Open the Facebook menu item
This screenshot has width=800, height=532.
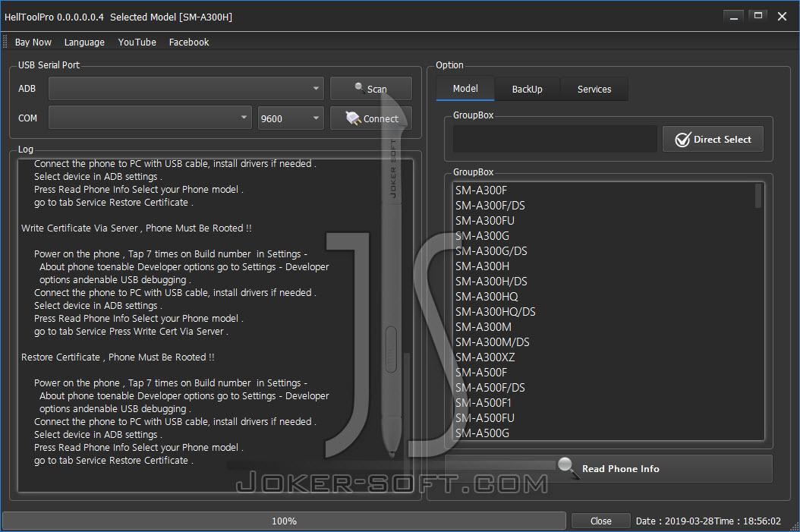[189, 42]
